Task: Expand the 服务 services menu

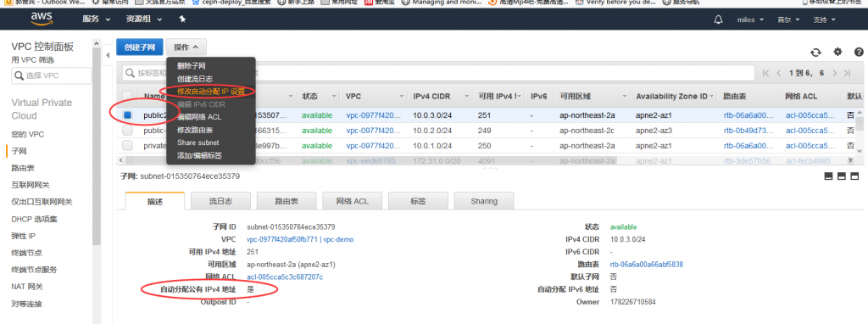Action: pyautogui.click(x=97, y=20)
